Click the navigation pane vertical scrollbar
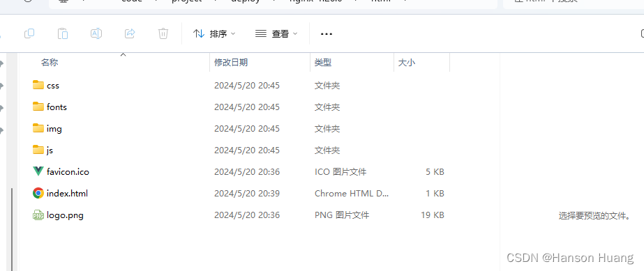The height and width of the screenshot is (271, 644). coord(13,229)
